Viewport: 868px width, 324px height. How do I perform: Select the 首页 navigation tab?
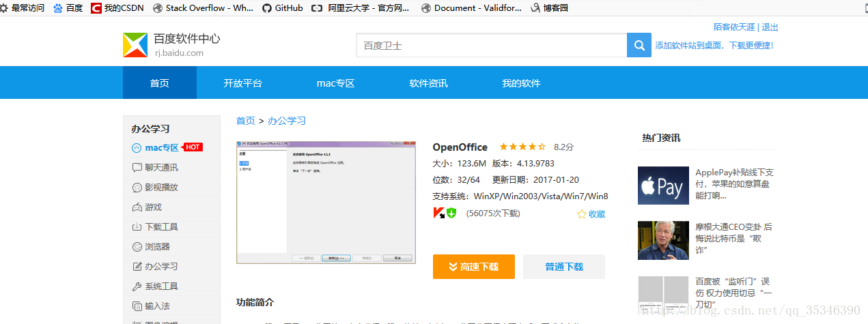coord(160,83)
